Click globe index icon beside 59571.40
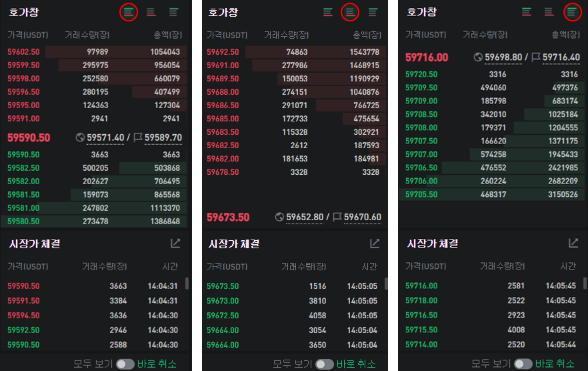Screen dimensions: 588x371 [x=80, y=137]
